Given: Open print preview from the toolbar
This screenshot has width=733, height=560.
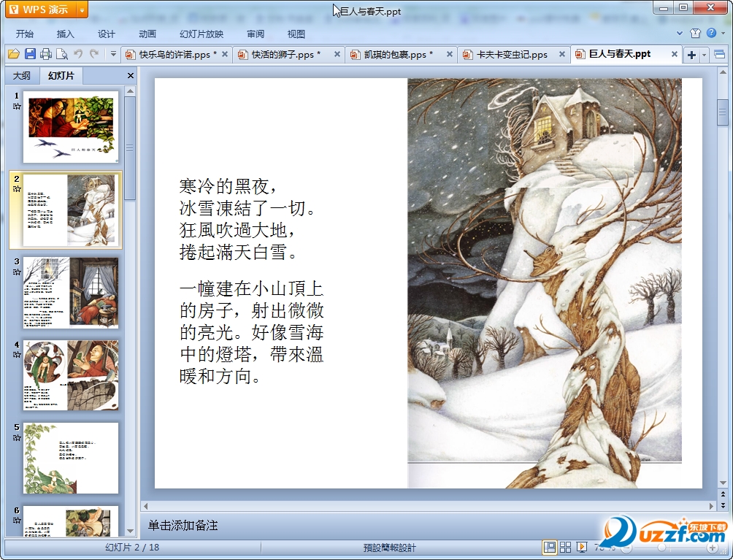Looking at the screenshot, I should point(62,54).
